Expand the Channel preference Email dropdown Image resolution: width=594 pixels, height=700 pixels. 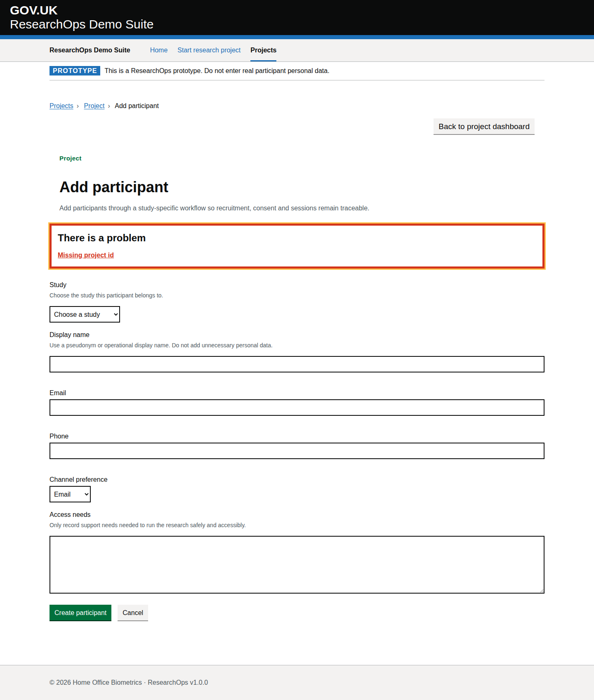[70, 494]
